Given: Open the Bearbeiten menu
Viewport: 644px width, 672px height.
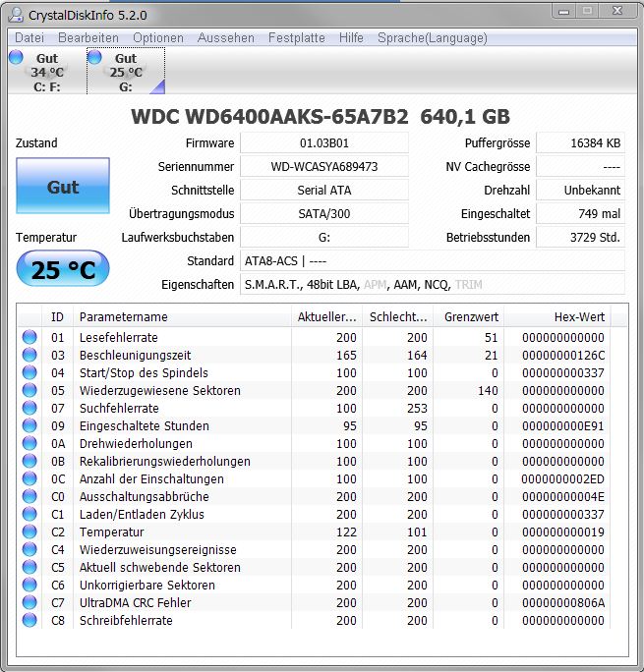Looking at the screenshot, I should (x=88, y=37).
